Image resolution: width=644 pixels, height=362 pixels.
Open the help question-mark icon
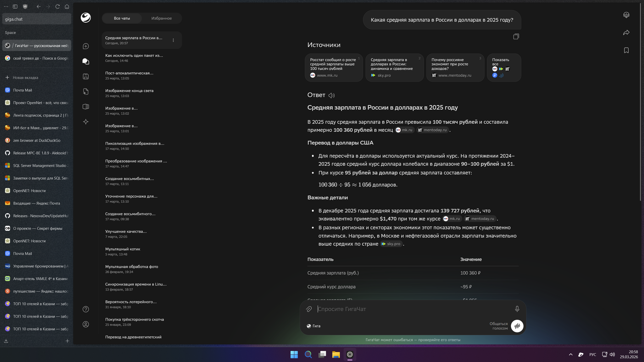point(86,309)
